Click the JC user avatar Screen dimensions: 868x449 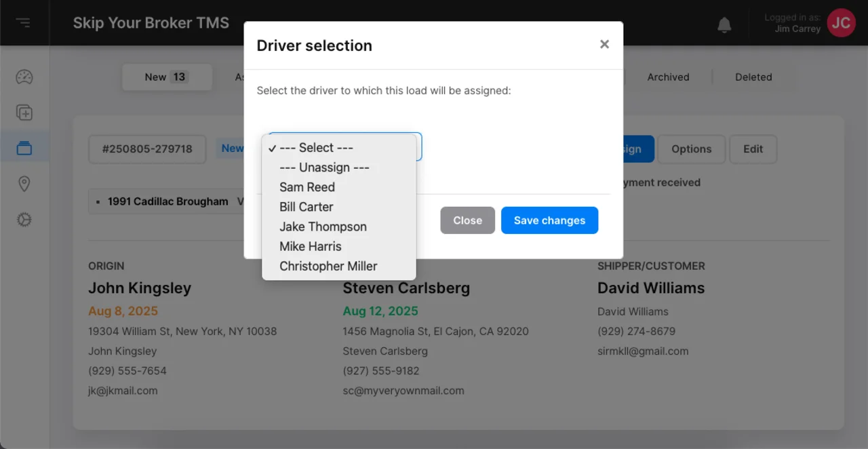pyautogui.click(x=841, y=23)
